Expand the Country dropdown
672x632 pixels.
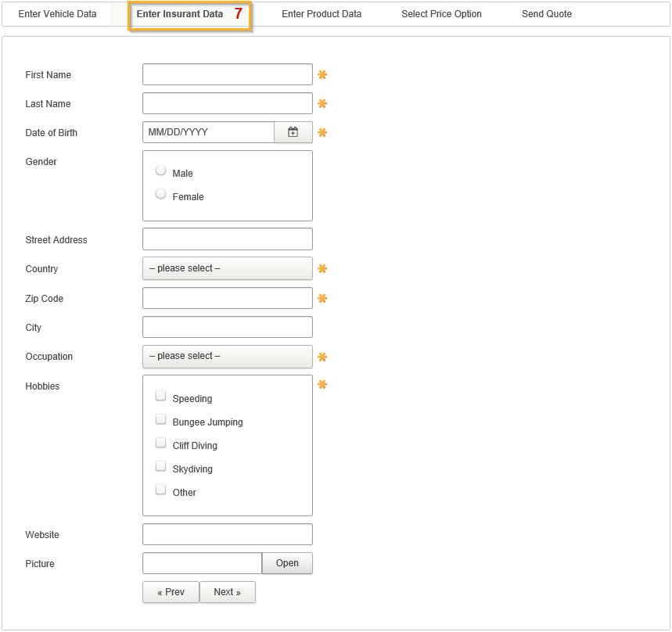tap(227, 268)
